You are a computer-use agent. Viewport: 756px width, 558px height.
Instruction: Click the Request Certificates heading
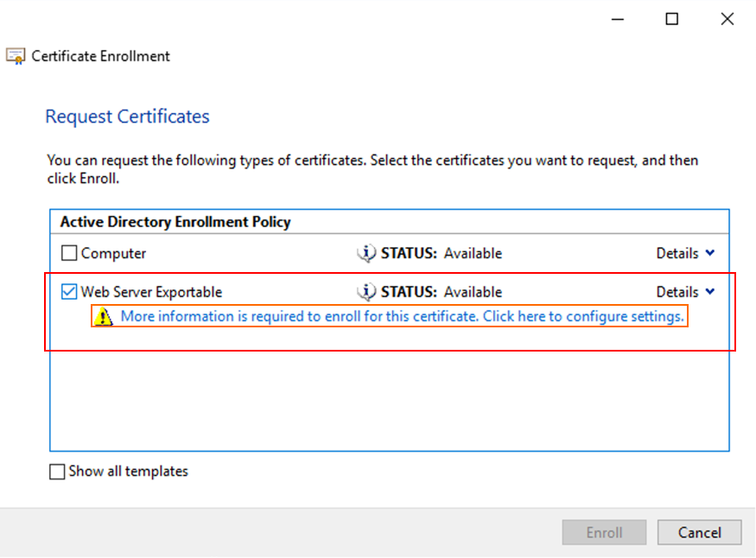(127, 116)
